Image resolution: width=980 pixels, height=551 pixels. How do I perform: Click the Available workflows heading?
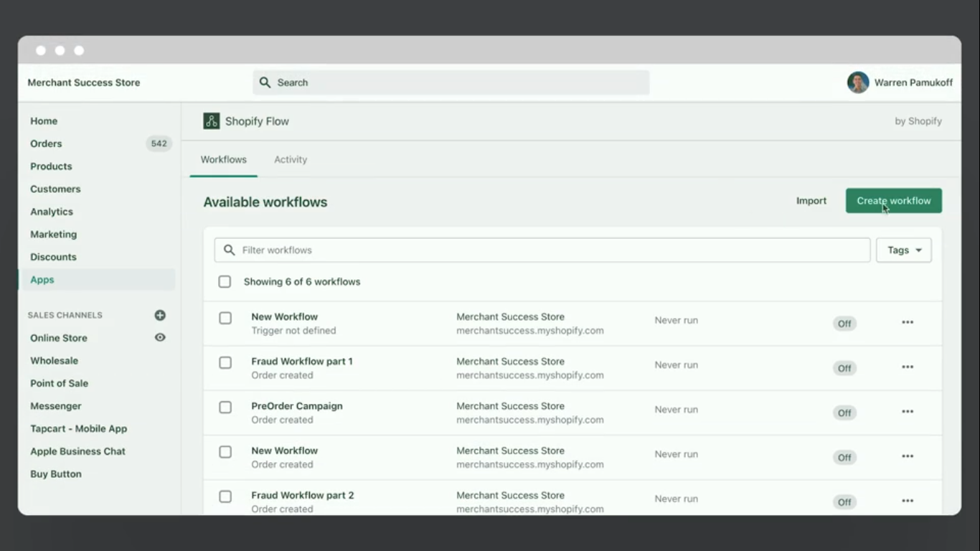pos(265,202)
